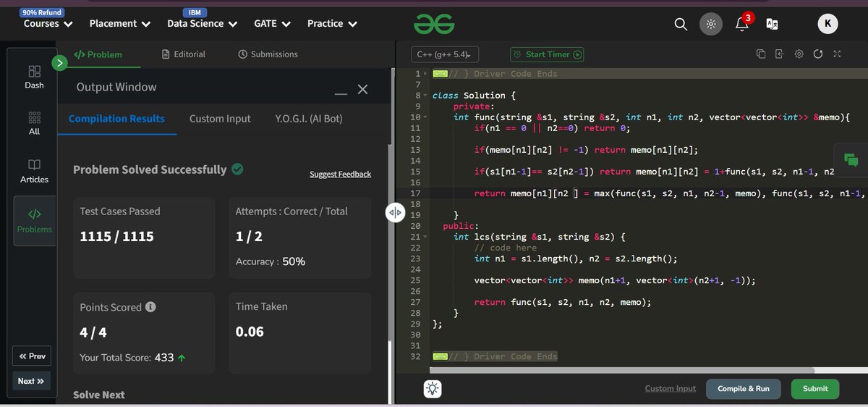Open the C++ (g++ 5.4) language selector
This screenshot has width=868, height=407.
445,54
